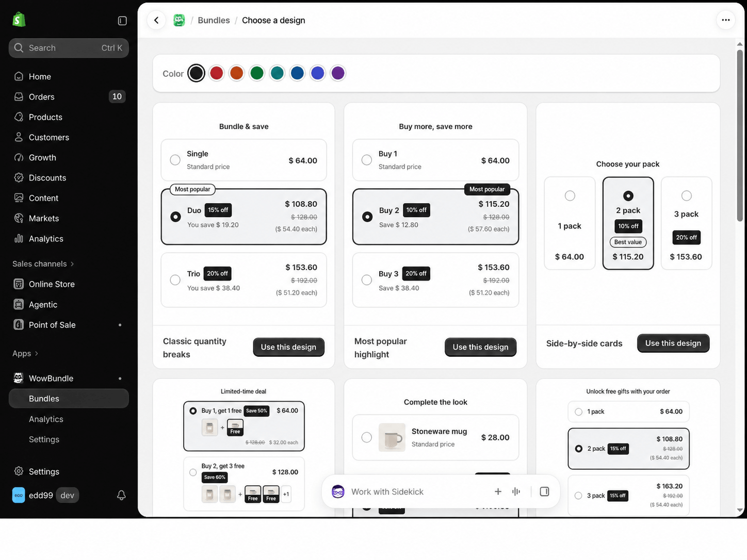
Task: Click the WowBundle app icon in breadcrumb
Action: pos(179,20)
